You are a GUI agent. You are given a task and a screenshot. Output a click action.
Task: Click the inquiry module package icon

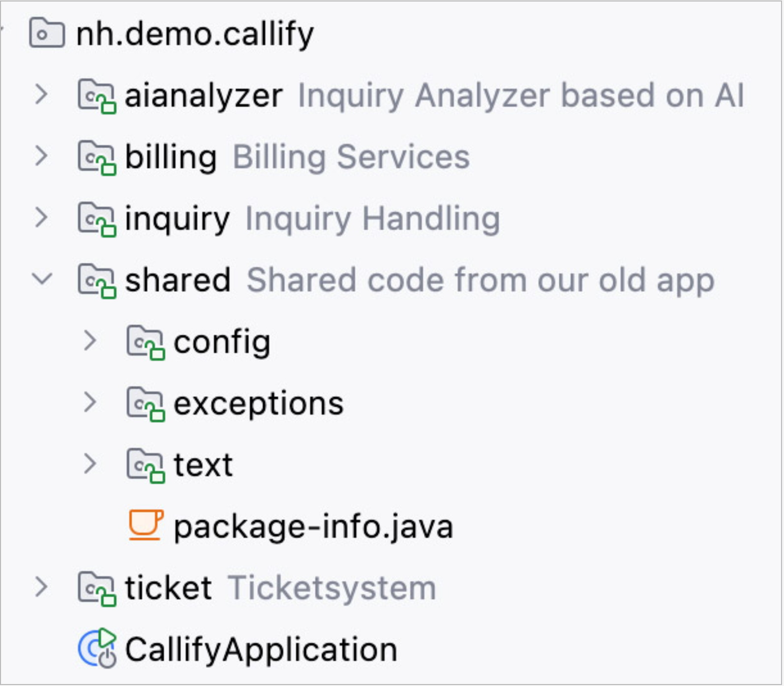[96, 219]
